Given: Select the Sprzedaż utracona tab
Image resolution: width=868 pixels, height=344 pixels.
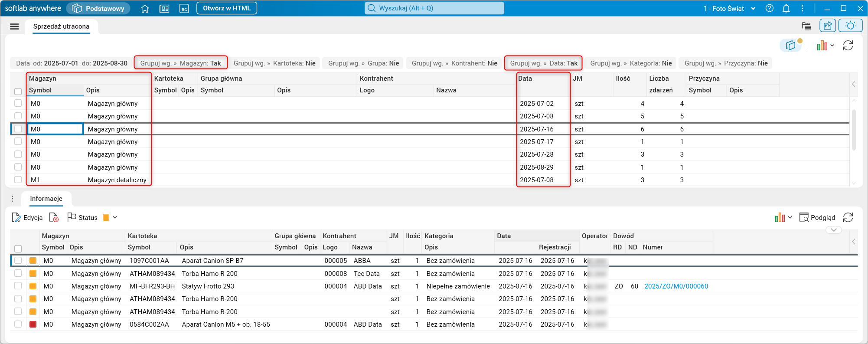Looking at the screenshot, I should click(x=61, y=26).
